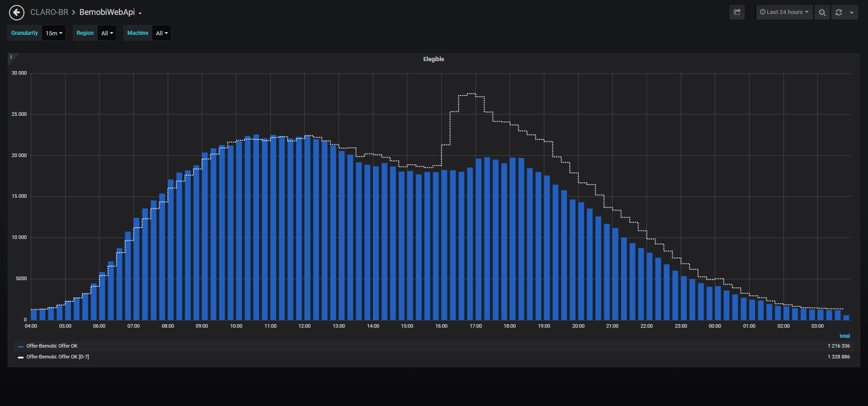Click the Region variable label
This screenshot has width=868, height=406.
click(85, 33)
